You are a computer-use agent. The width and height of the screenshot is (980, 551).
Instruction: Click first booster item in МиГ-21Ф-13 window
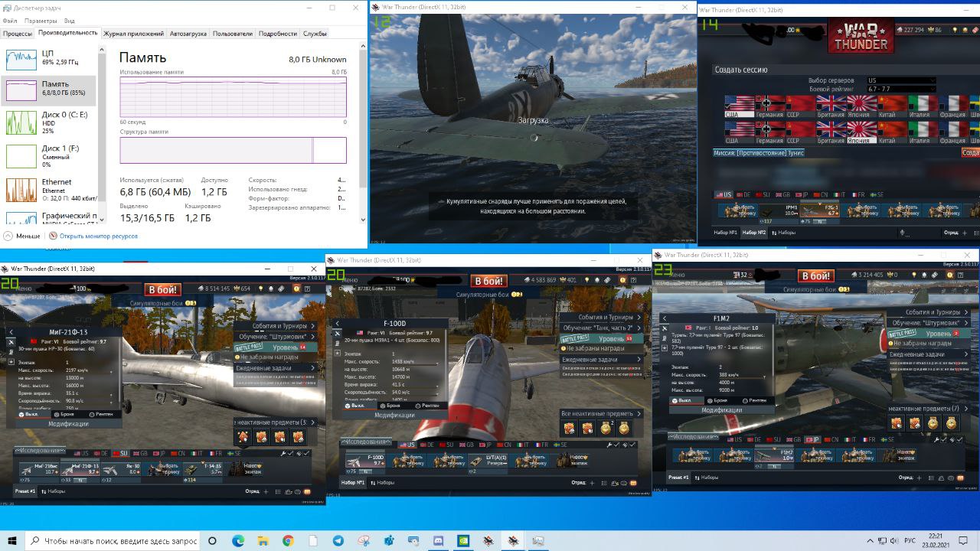pyautogui.click(x=243, y=437)
